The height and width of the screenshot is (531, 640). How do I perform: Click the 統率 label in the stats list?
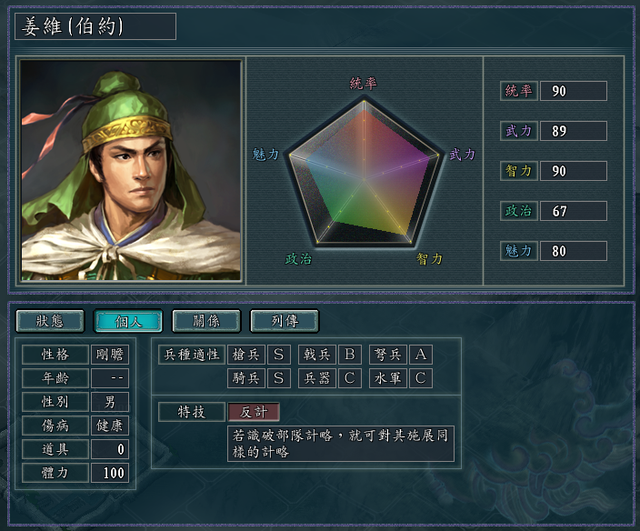coord(518,91)
